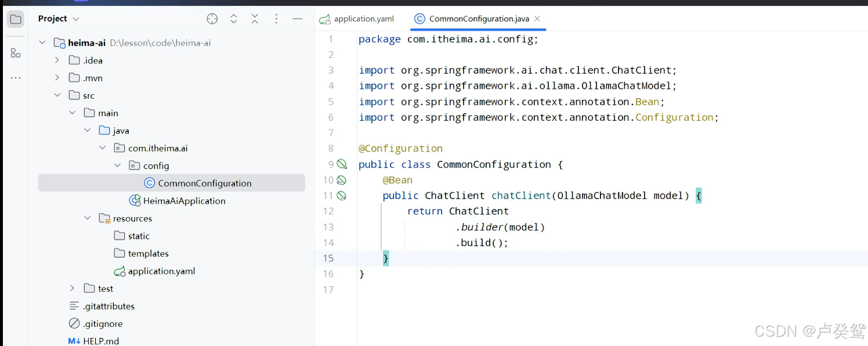Click Expand Selected tree icon

(234, 19)
